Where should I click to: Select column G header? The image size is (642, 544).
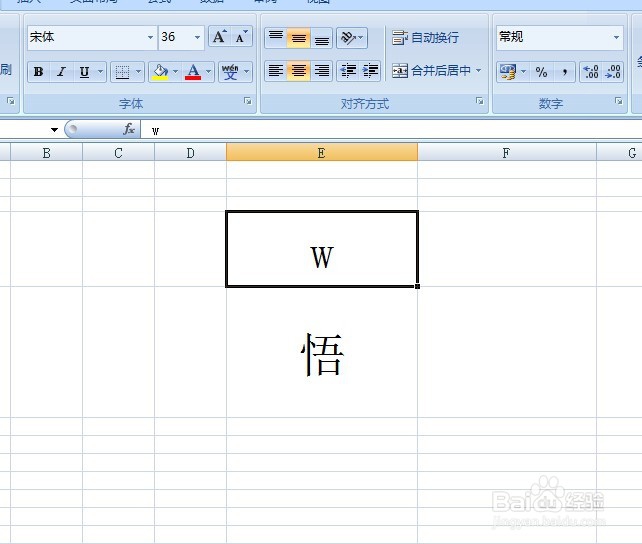coord(619,153)
